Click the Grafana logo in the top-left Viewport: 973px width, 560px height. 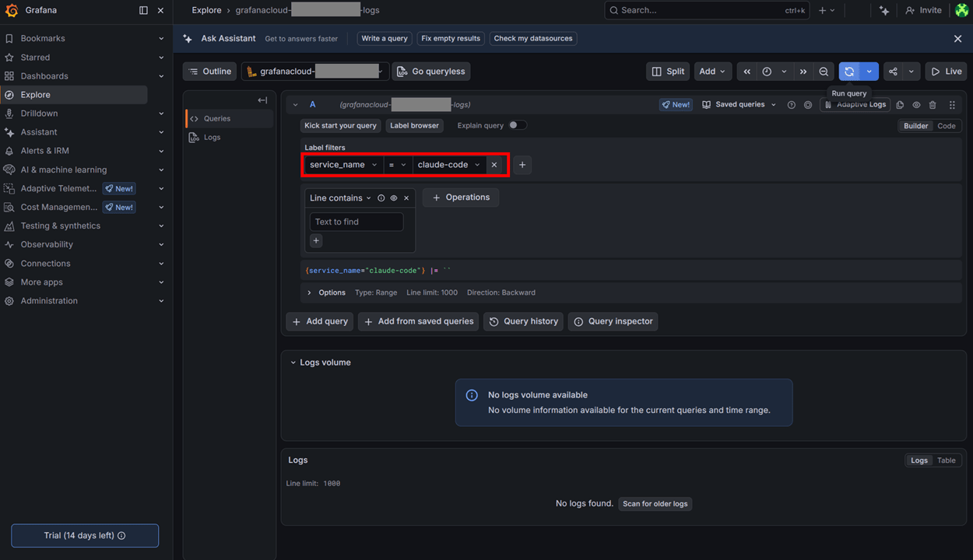[x=12, y=10]
